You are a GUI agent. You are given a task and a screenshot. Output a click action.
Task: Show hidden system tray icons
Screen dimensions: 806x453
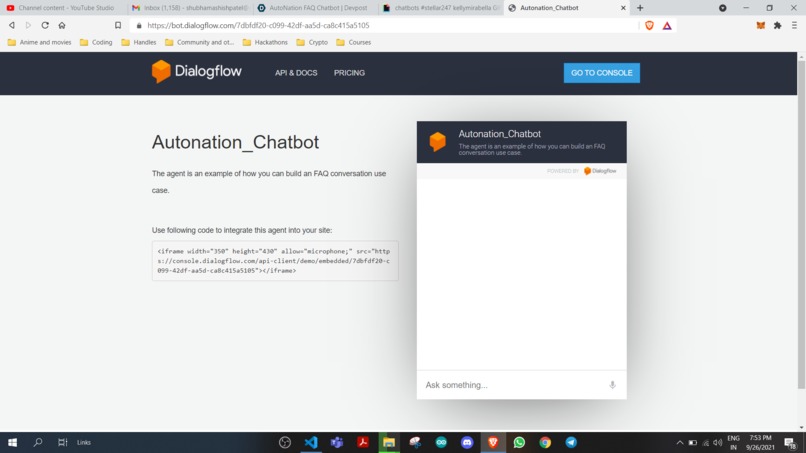680,443
